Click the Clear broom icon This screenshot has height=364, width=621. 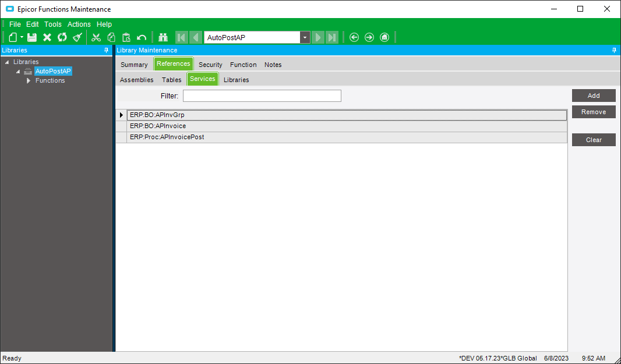[77, 37]
